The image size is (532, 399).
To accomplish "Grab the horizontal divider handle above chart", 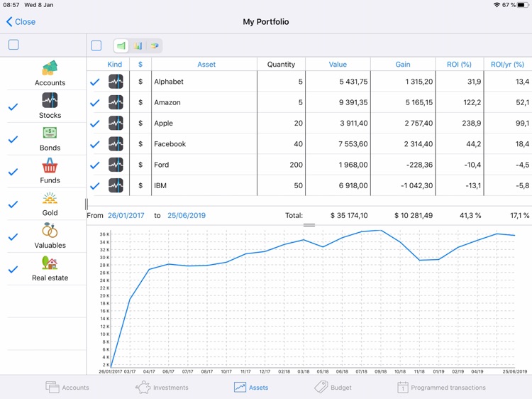I will tap(309, 225).
